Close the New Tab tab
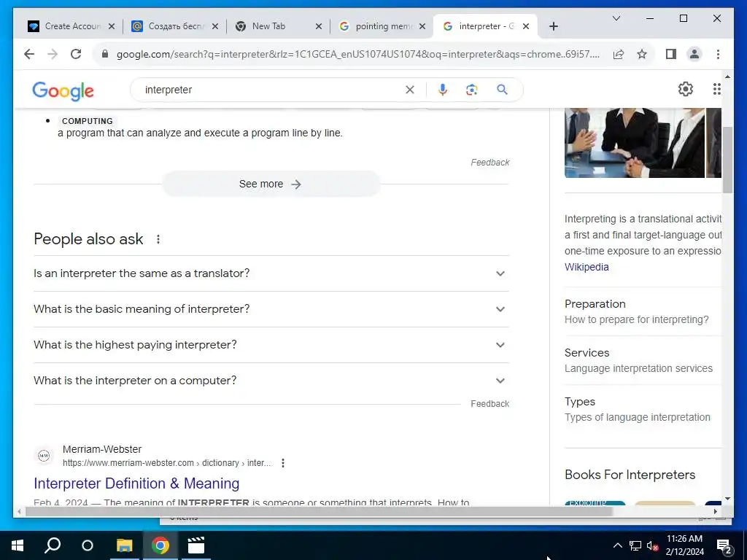 click(319, 26)
